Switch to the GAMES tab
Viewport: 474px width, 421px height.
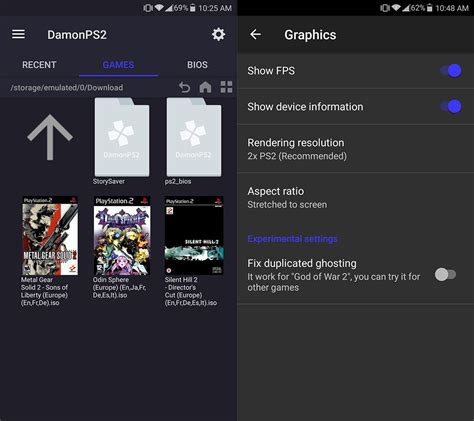119,65
